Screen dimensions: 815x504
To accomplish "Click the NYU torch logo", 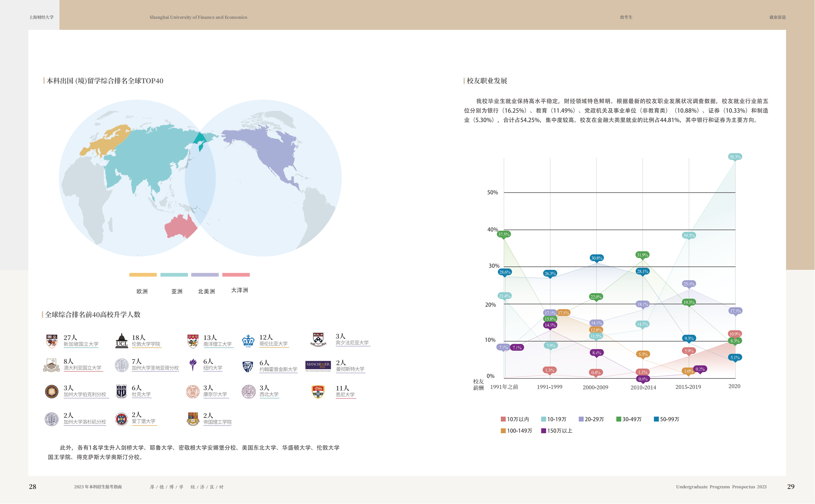I will (193, 365).
